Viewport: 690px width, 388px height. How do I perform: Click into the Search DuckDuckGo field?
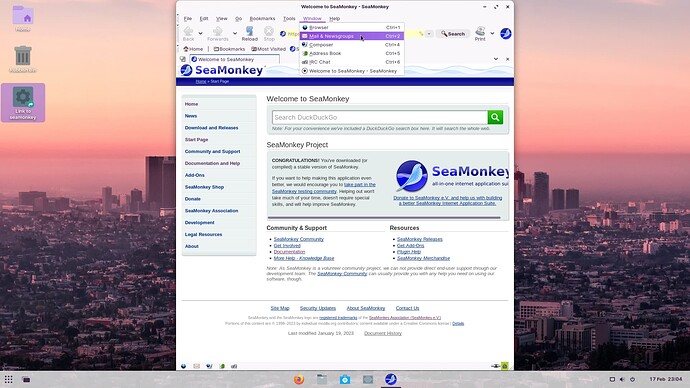pos(380,117)
